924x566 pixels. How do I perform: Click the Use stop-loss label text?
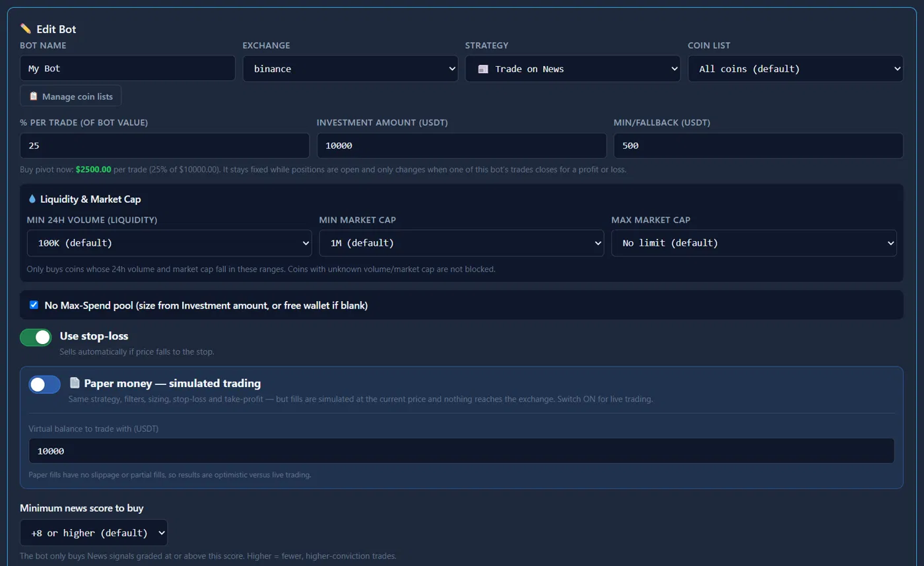click(x=94, y=336)
